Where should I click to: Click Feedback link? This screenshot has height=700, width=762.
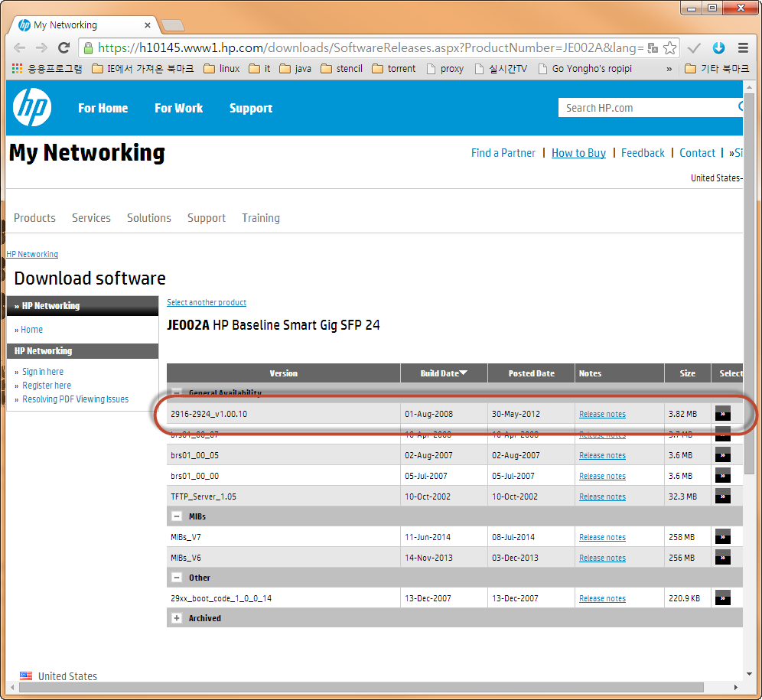point(643,153)
